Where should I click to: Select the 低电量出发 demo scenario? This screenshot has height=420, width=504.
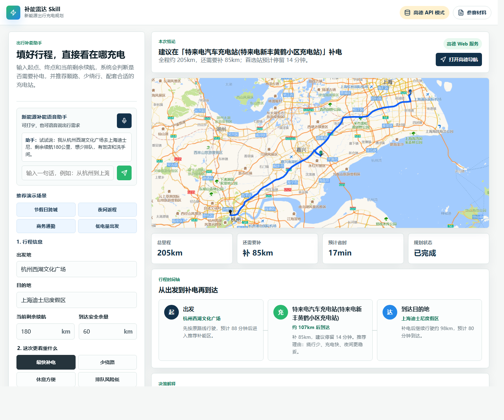tap(107, 226)
